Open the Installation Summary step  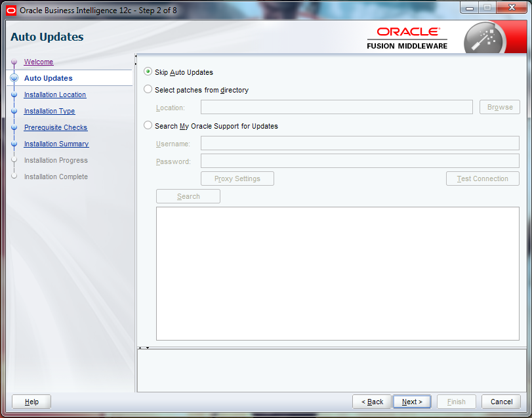coord(56,144)
